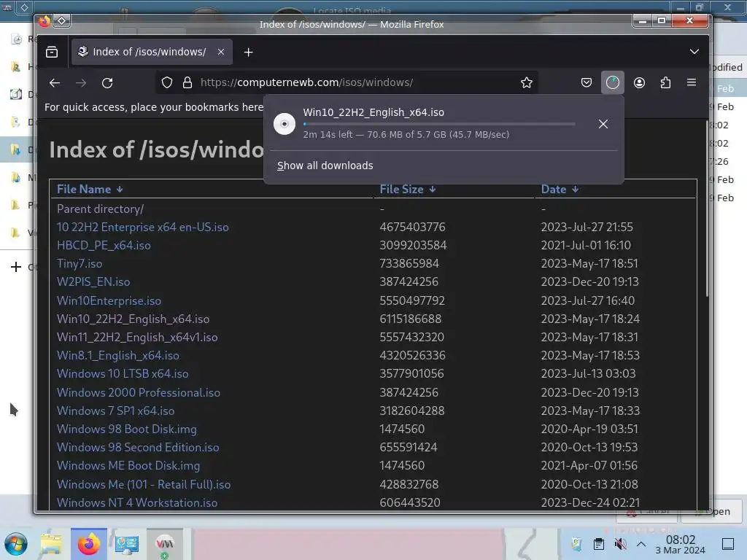Screen dimensions: 747x560
Task: Open the Firefox account icon
Action: click(639, 83)
